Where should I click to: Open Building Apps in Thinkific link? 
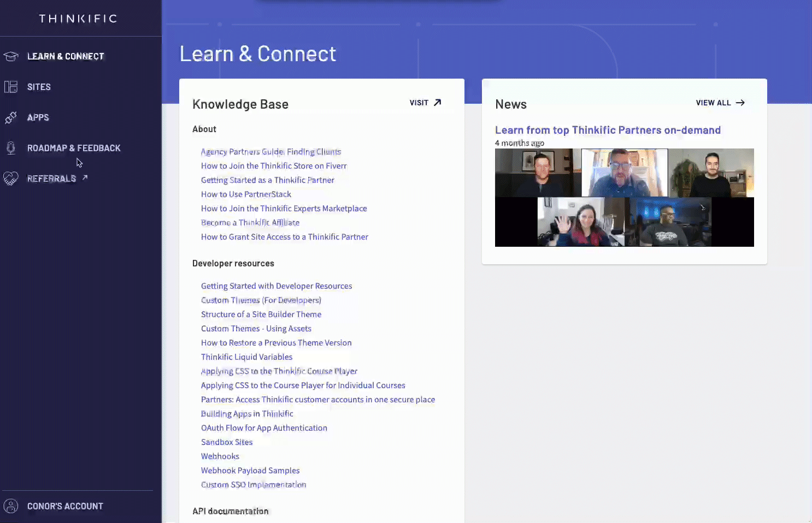[247, 414]
